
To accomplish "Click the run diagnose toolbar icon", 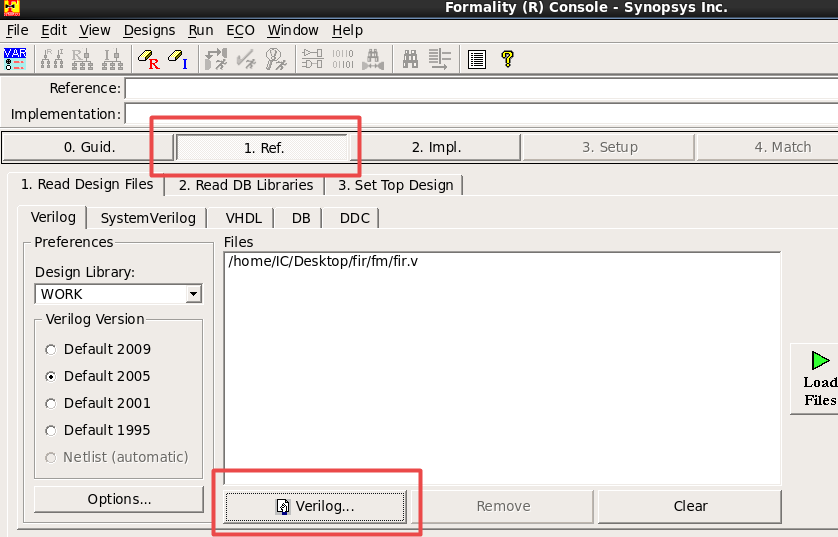I will click(276, 59).
